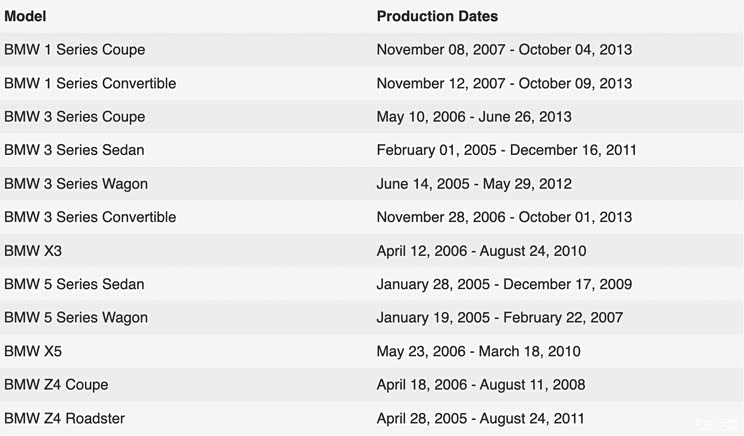This screenshot has width=744, height=436.
Task: Click the BMW X5 model cell
Action: pyautogui.click(x=33, y=351)
